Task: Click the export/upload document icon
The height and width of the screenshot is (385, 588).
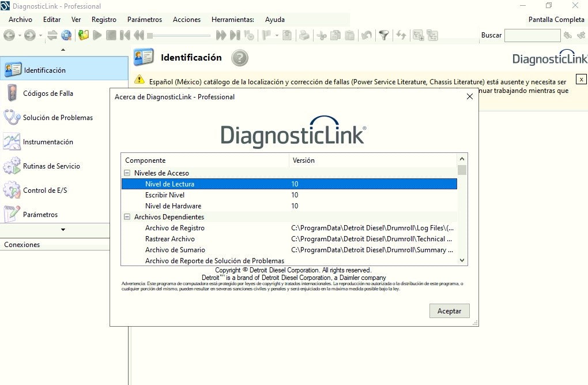Action: point(287,35)
